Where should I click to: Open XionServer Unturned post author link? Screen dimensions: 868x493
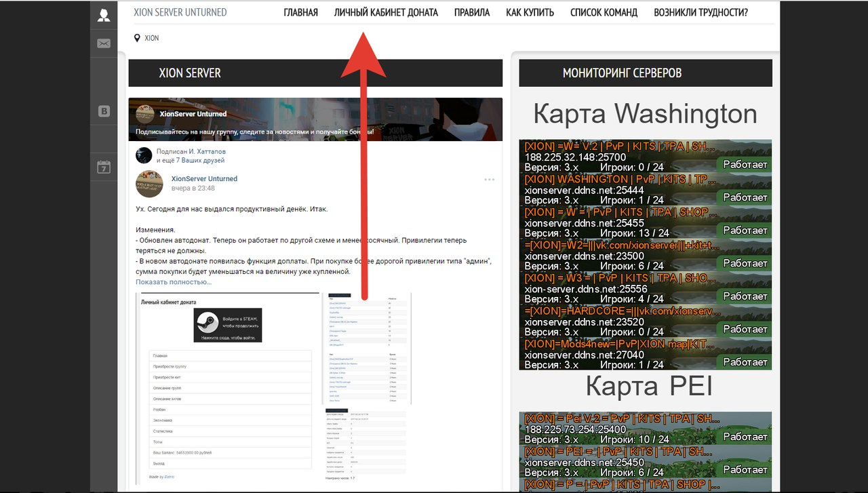(x=204, y=179)
